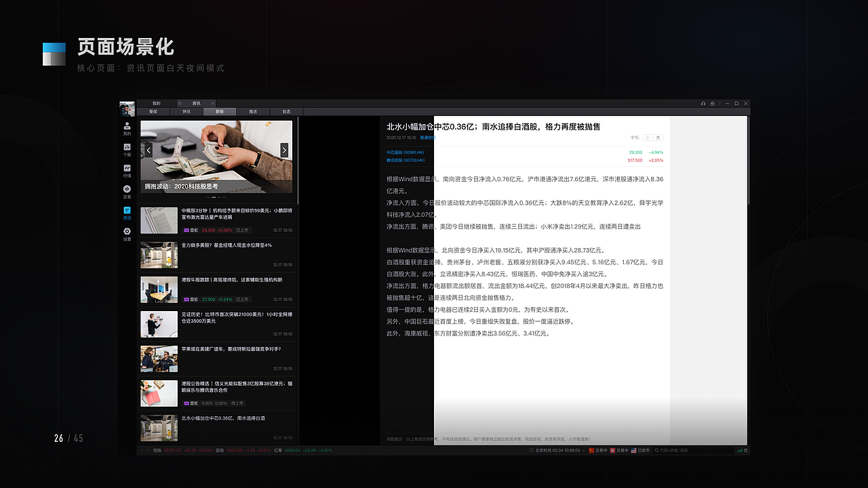868x488 pixels.
Task: Set font size to 小 (small)
Action: (x=648, y=138)
